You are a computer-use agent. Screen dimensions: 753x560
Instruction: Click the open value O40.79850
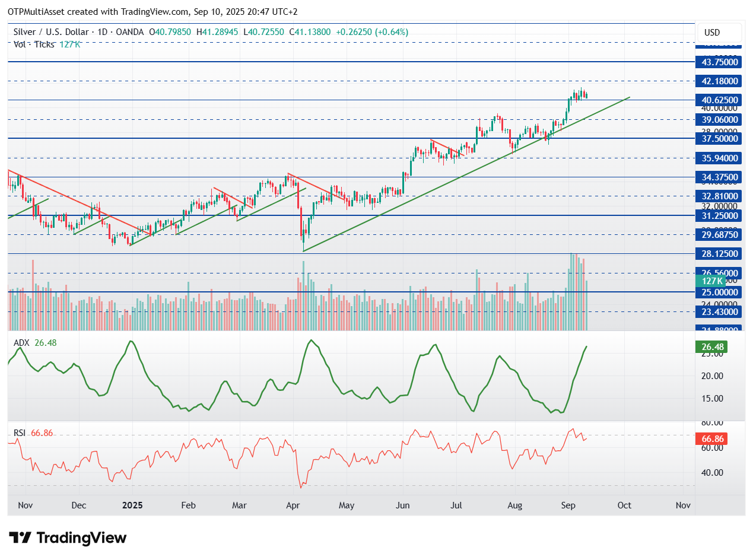click(x=170, y=32)
